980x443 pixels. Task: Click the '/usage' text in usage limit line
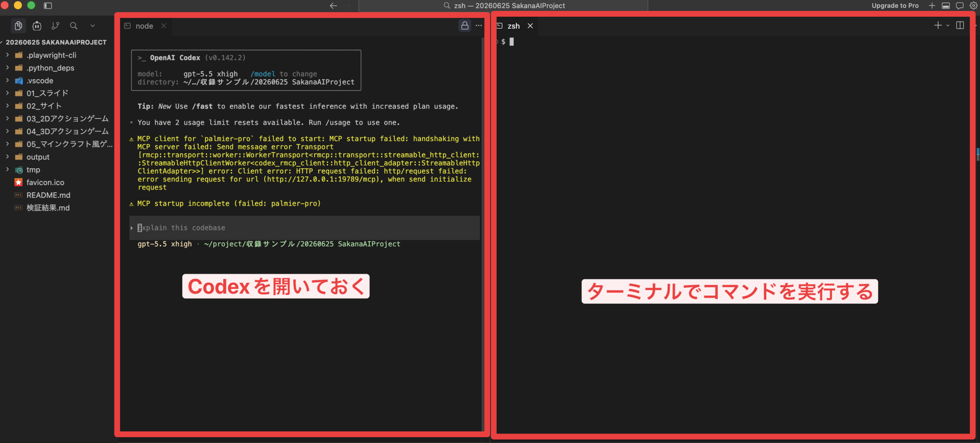pos(338,122)
